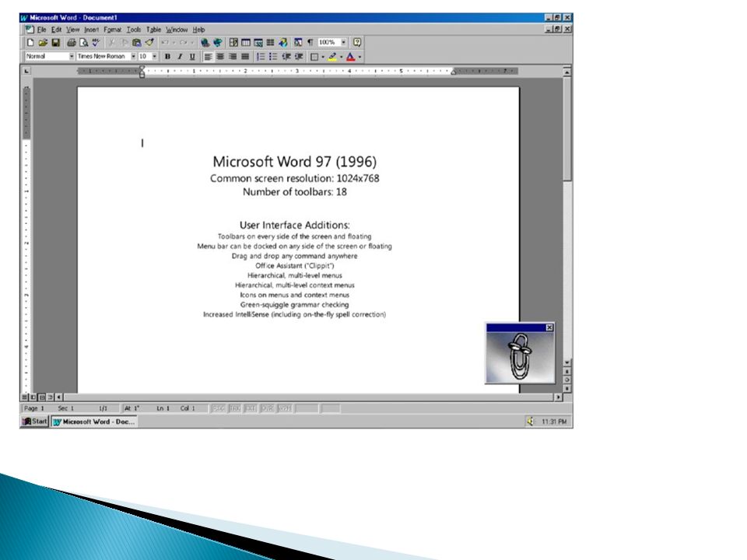Screen dimensions: 747x560
Task: Center the paragraph text
Action: tap(220, 57)
